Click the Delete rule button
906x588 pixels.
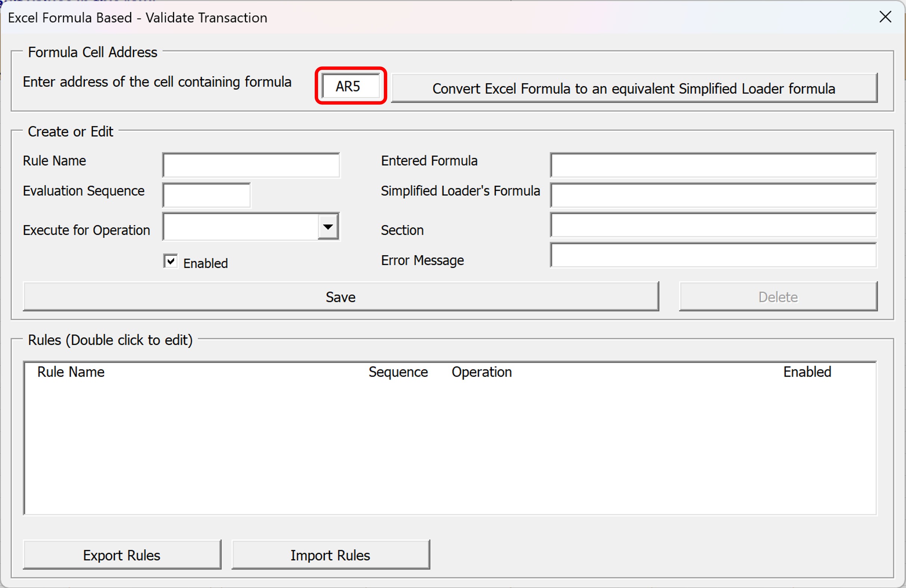(778, 297)
